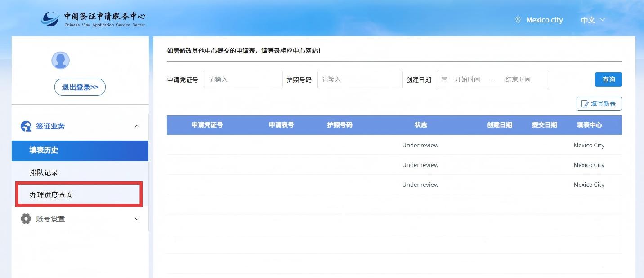Click the calendar icon in date range field

coord(444,79)
